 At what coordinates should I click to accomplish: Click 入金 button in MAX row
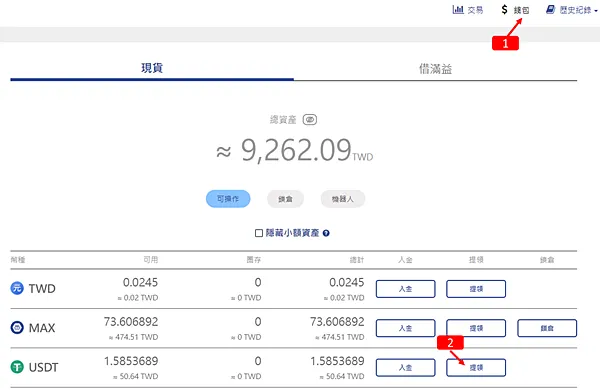pyautogui.click(x=405, y=328)
